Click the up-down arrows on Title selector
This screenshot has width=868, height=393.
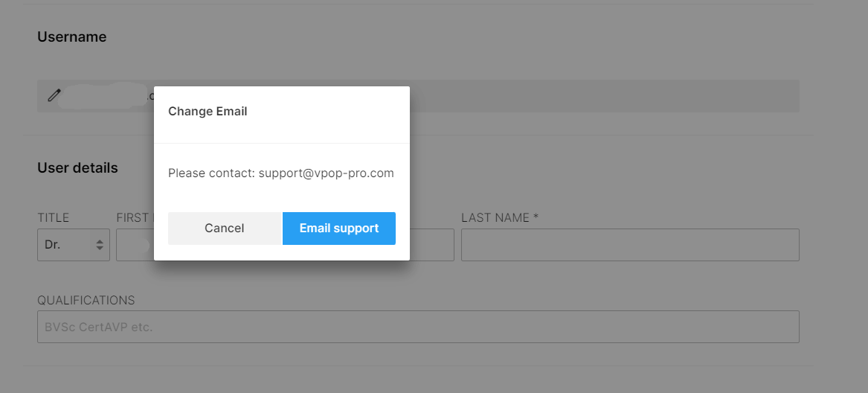[x=100, y=244]
